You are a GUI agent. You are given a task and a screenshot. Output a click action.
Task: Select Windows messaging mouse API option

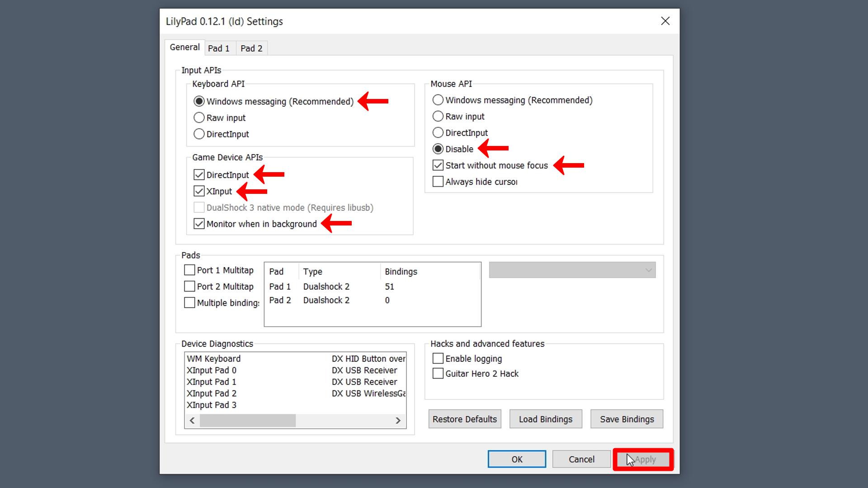pos(438,100)
